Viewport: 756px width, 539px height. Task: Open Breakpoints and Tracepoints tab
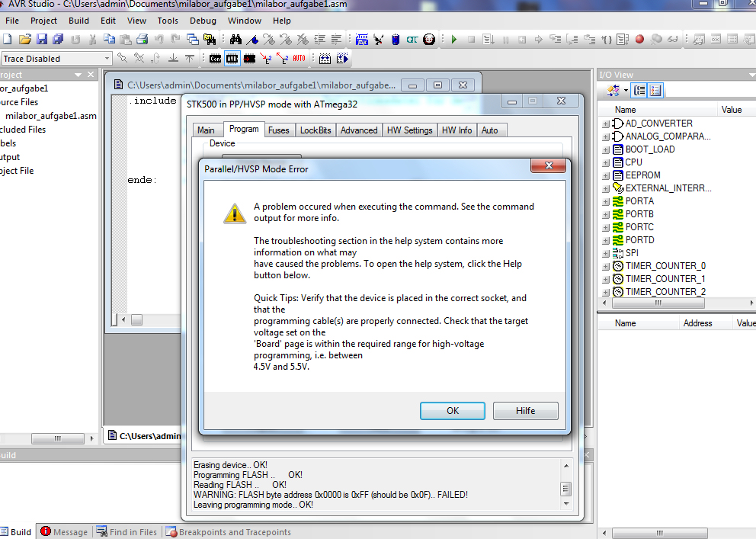pos(229,532)
